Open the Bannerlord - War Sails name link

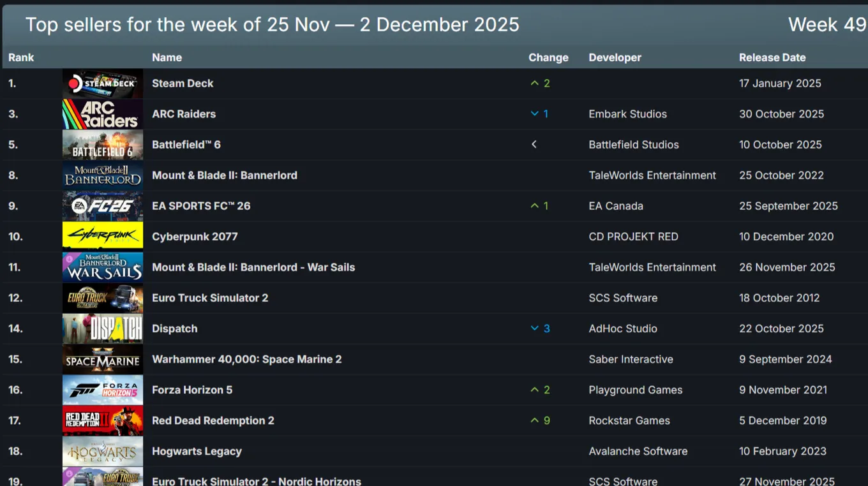tap(253, 267)
